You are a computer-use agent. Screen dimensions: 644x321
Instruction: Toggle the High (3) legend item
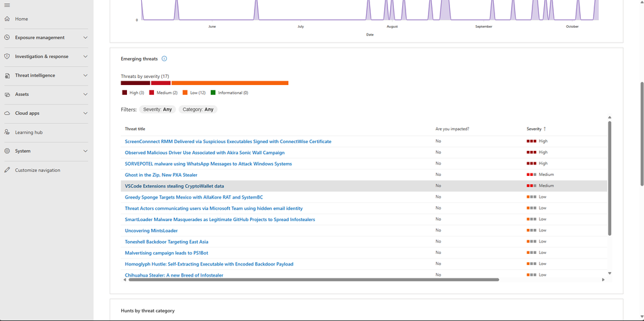(x=133, y=93)
